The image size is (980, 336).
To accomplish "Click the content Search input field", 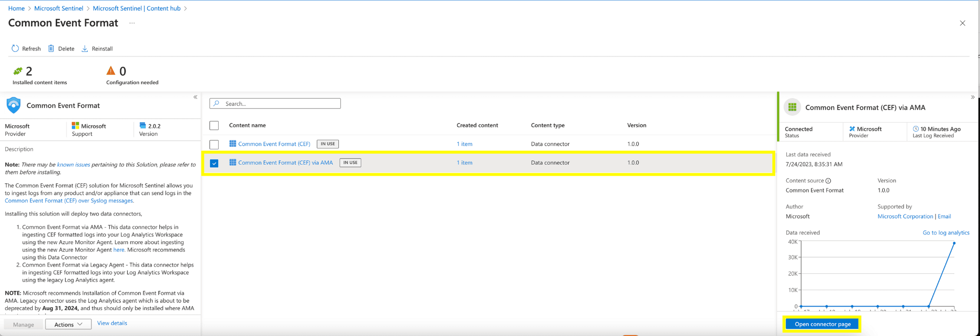I will coord(280,103).
